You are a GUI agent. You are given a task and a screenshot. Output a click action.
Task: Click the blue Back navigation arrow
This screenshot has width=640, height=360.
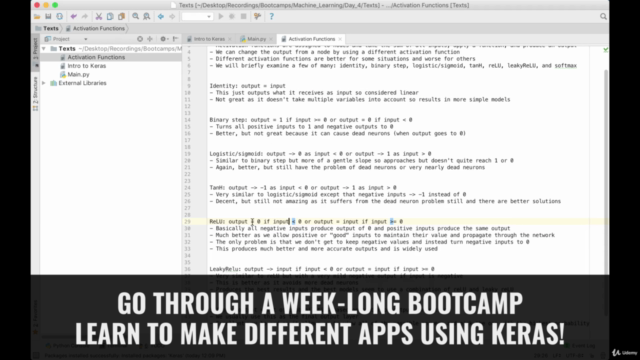pos(161,16)
